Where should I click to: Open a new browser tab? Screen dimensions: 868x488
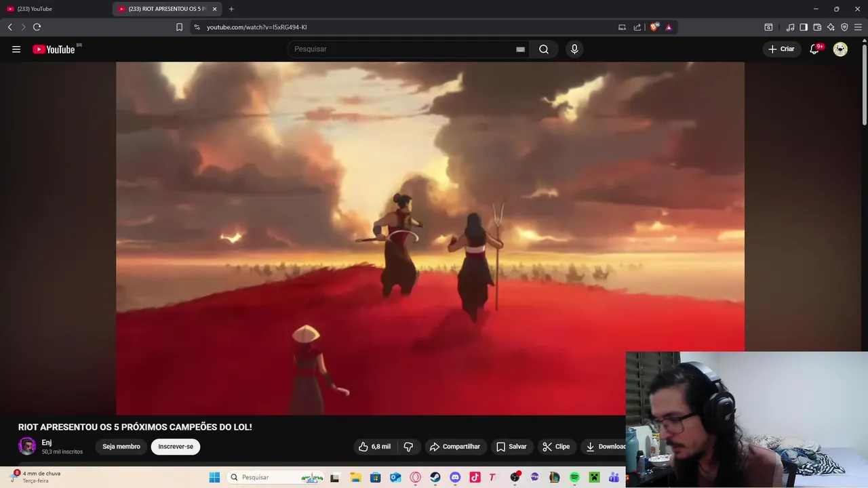click(x=231, y=9)
